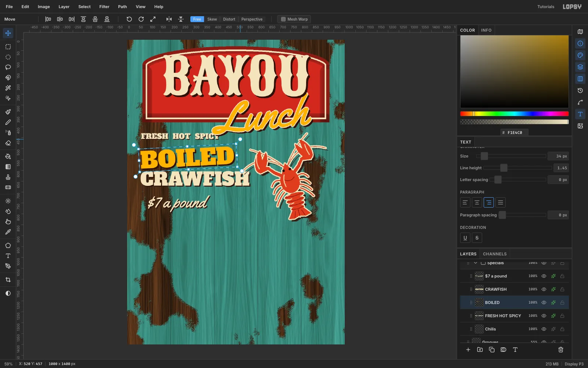This screenshot has height=368, width=588.
Task: Delete layer with the trash icon
Action: 561,350
